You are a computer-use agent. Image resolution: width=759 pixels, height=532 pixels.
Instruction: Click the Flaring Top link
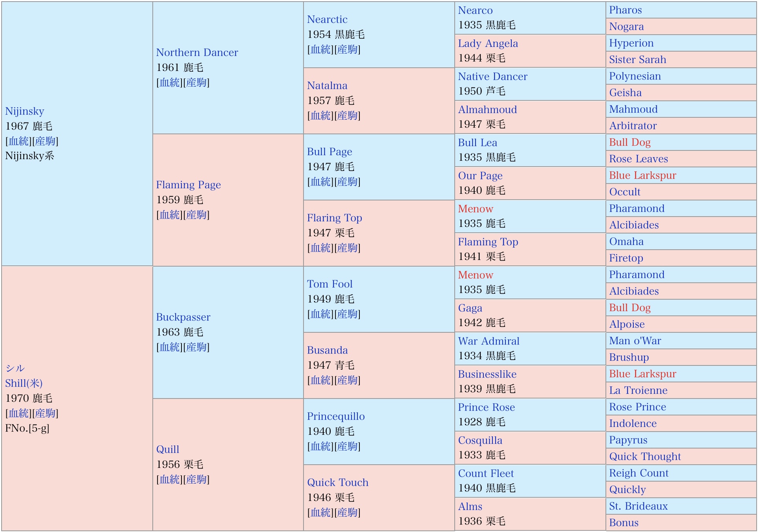pyautogui.click(x=334, y=218)
